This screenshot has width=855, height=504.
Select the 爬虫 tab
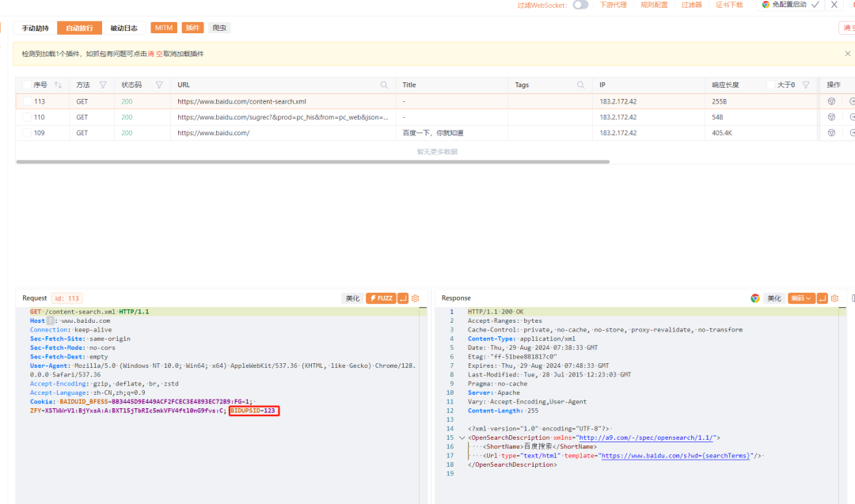click(219, 28)
